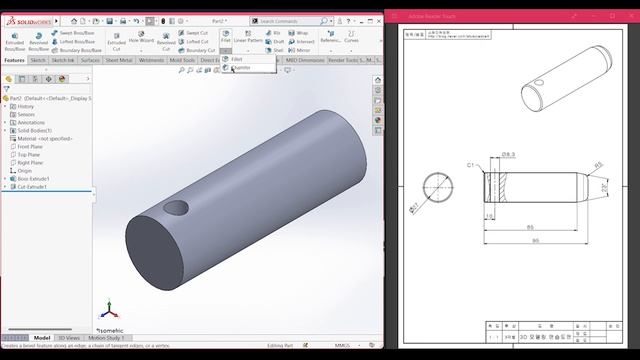Open the ConfigurationManager tab icon

pyautogui.click(x=35, y=79)
